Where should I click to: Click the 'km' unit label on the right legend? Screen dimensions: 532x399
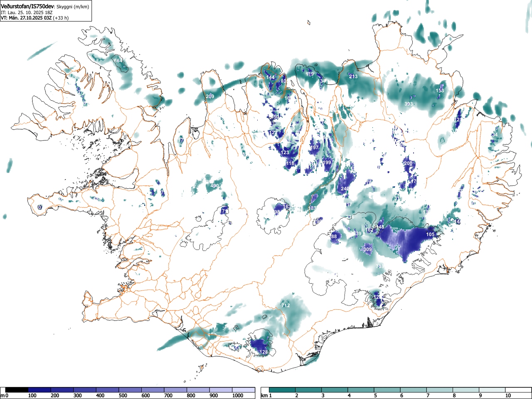[x=264, y=396]
